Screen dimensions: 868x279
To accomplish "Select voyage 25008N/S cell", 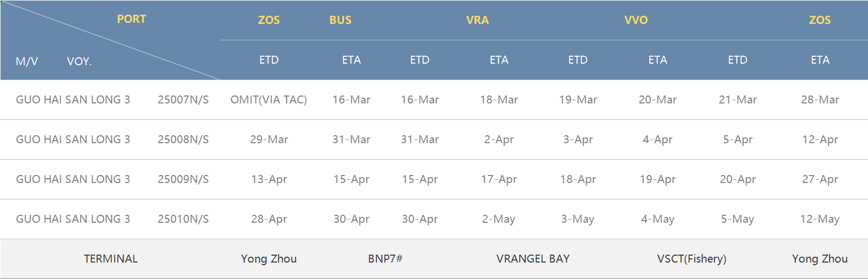I will [x=183, y=139].
